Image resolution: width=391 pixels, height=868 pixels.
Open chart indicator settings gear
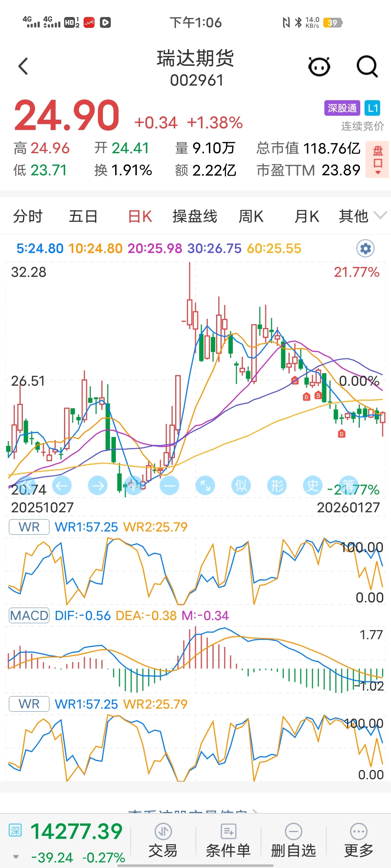point(365,248)
